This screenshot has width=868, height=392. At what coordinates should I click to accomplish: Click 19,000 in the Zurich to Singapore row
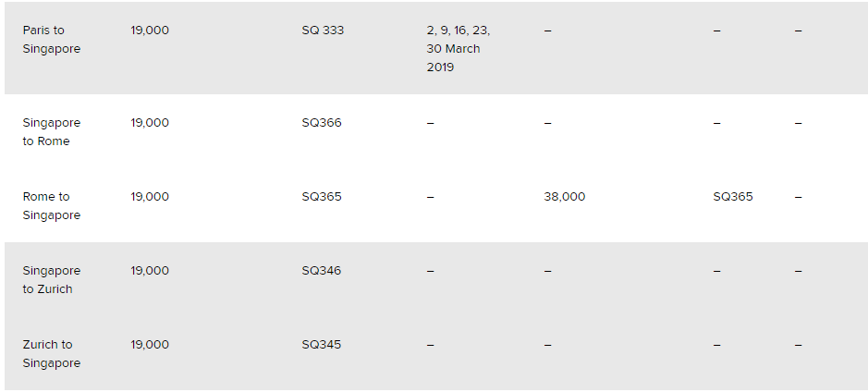pos(150,345)
